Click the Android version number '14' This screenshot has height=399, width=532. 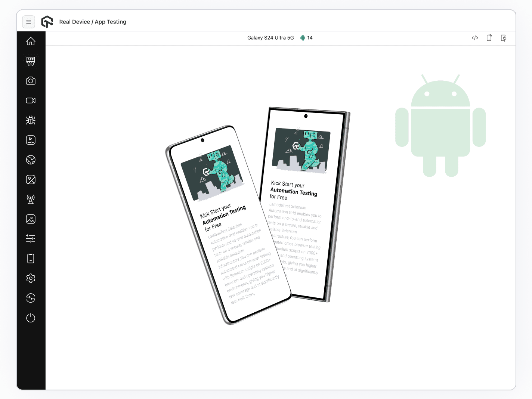310,38
